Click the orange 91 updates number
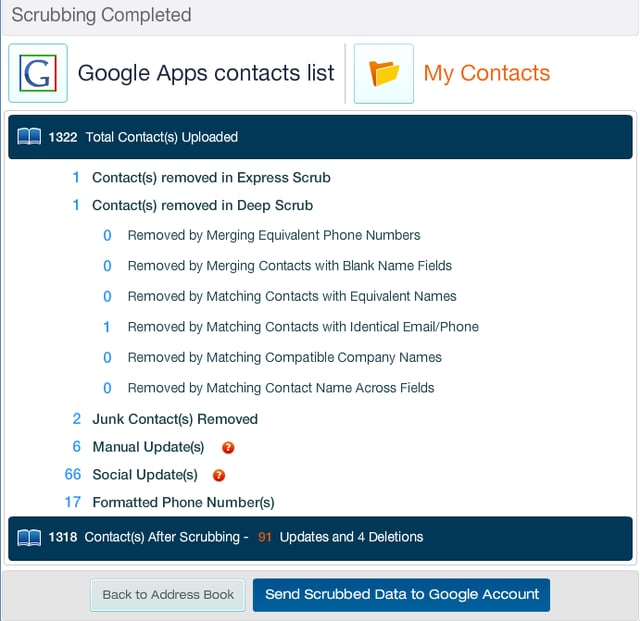This screenshot has width=640, height=621. (264, 537)
